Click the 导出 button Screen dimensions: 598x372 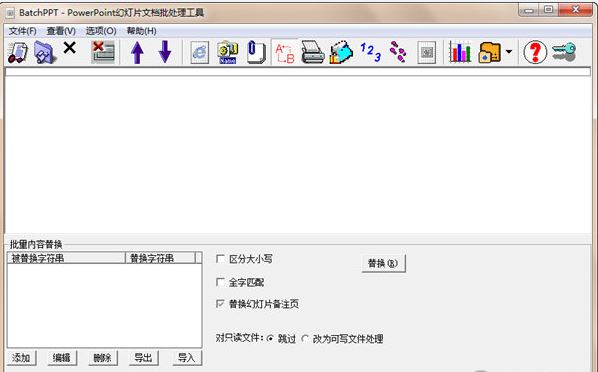click(x=143, y=358)
